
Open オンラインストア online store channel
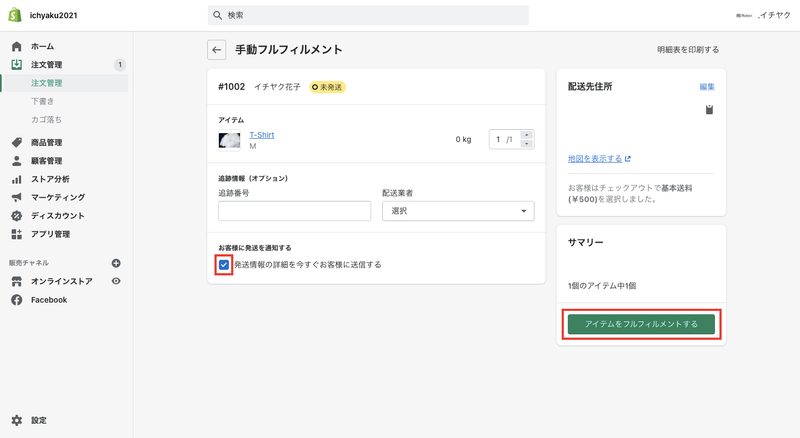62,281
